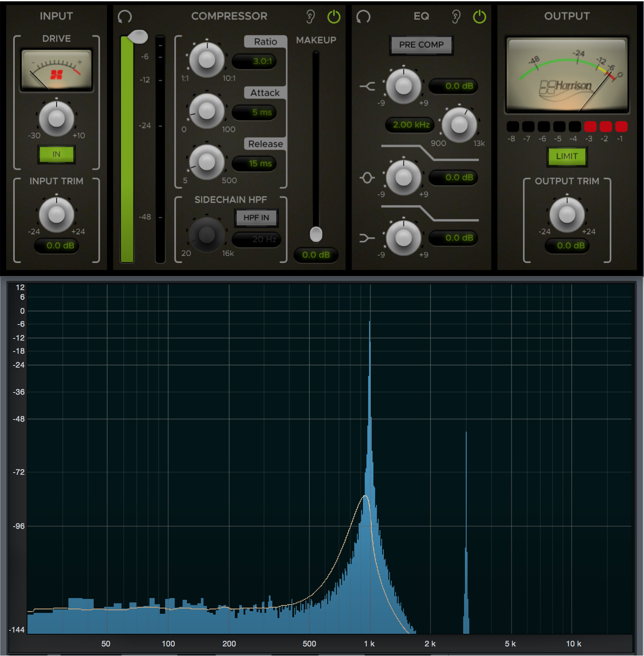Click the Ratio 3.0:1 value field
The height and width of the screenshot is (656, 644).
(x=254, y=61)
